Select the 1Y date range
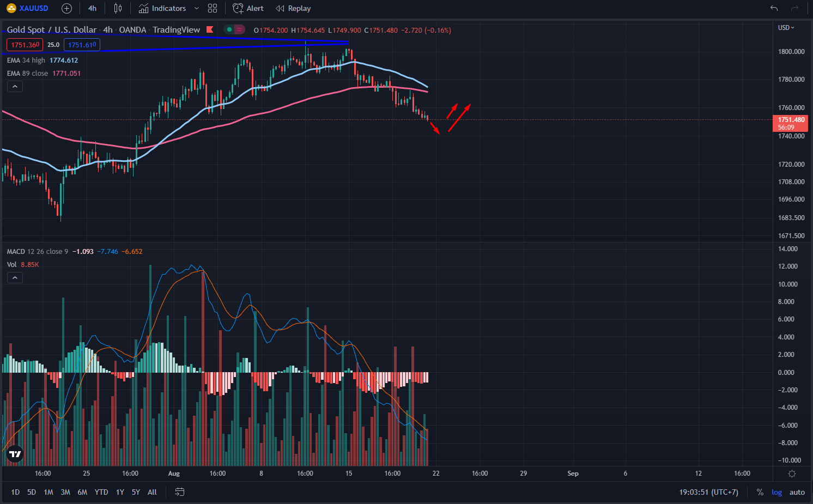This screenshot has height=504, width=813. 120,492
